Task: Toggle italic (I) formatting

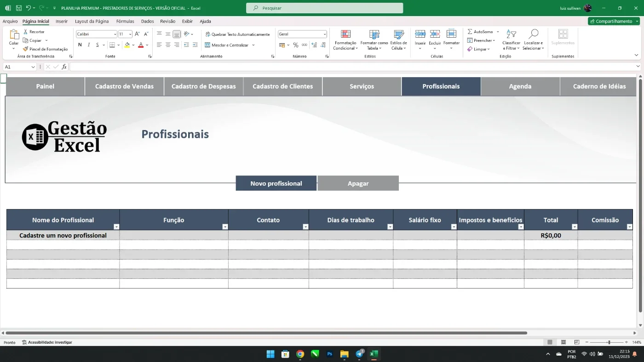Action: (x=88, y=45)
